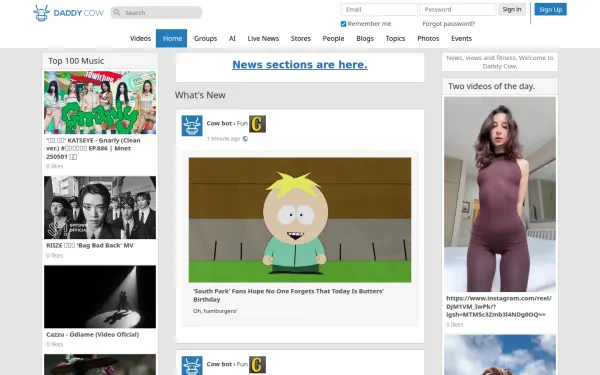
Task: Click the Sign in button
Action: [x=512, y=9]
